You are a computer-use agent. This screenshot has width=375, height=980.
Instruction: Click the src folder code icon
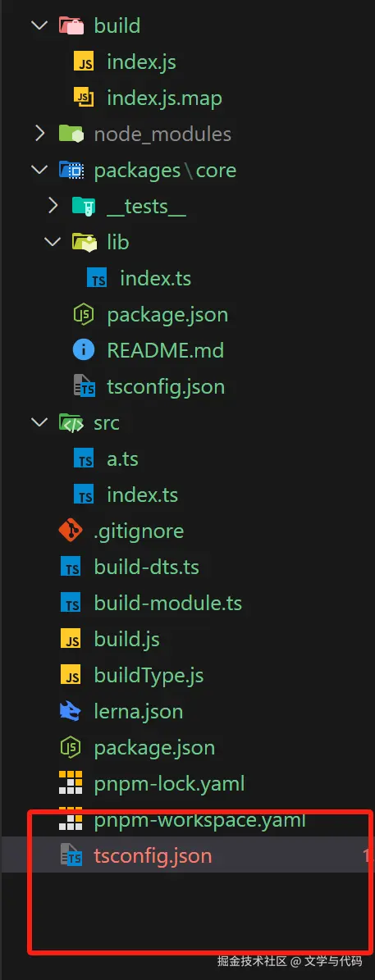[x=71, y=422]
